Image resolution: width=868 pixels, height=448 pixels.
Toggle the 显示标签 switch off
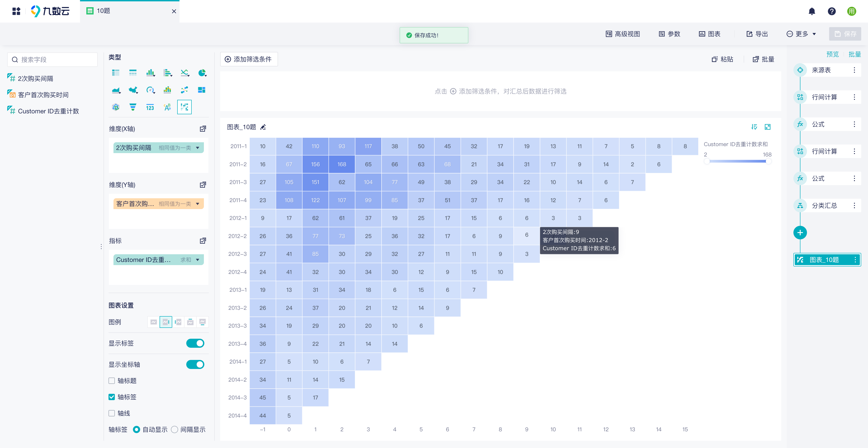click(x=195, y=343)
